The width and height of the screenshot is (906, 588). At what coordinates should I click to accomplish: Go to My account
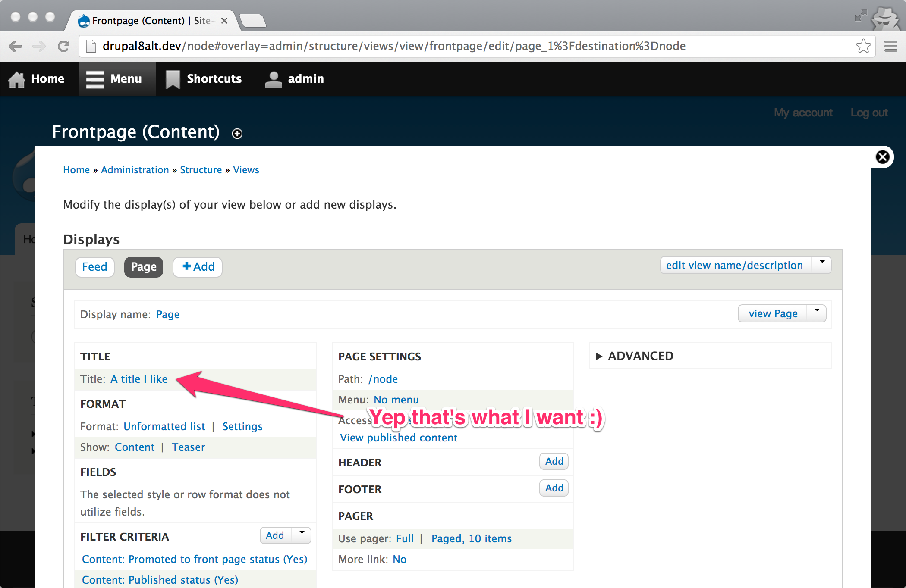[803, 113]
